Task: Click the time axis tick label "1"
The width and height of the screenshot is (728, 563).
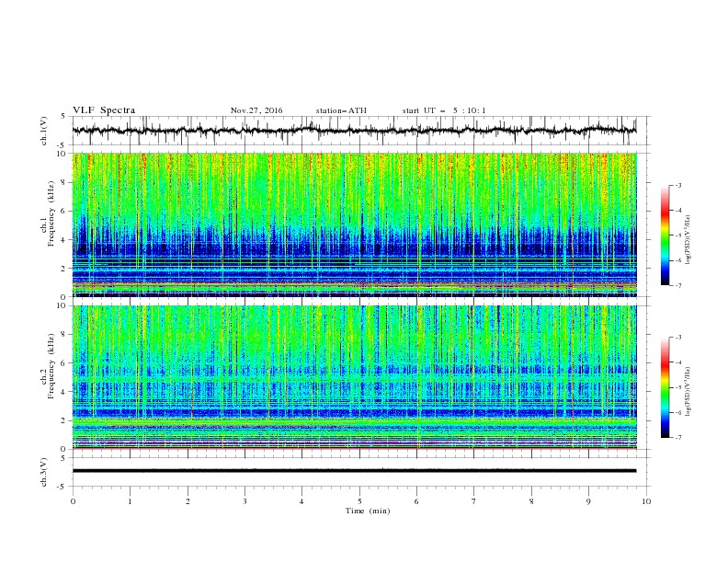Action: 130,501
